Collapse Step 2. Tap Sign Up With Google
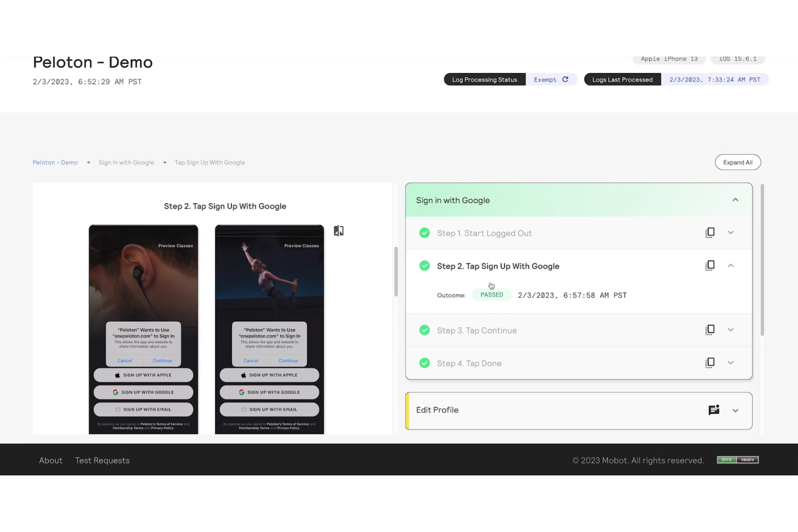The height and width of the screenshot is (532, 798). 731,265
